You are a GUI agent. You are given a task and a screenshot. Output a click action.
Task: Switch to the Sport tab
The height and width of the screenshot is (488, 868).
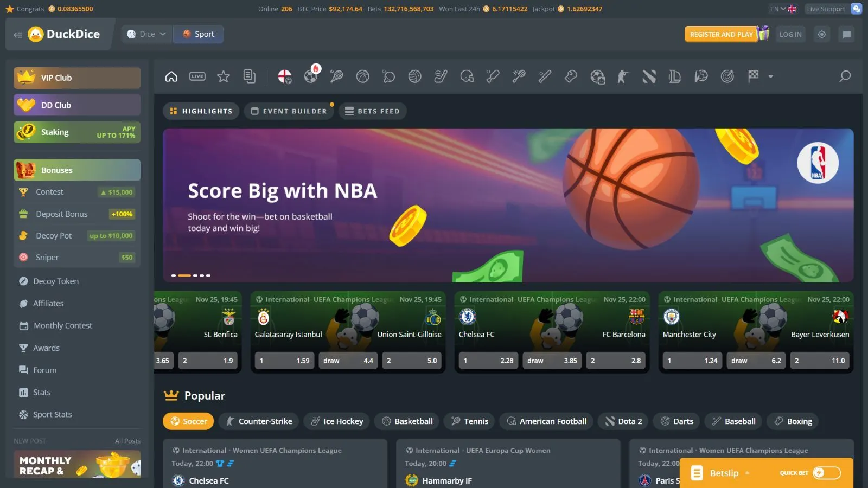coord(199,34)
